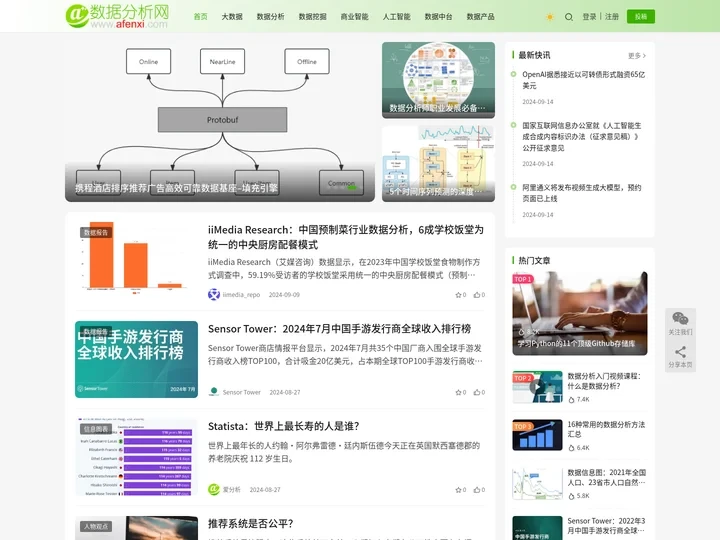Toggle the sun light/dark theme icon
The height and width of the screenshot is (540, 720).
tap(550, 17)
